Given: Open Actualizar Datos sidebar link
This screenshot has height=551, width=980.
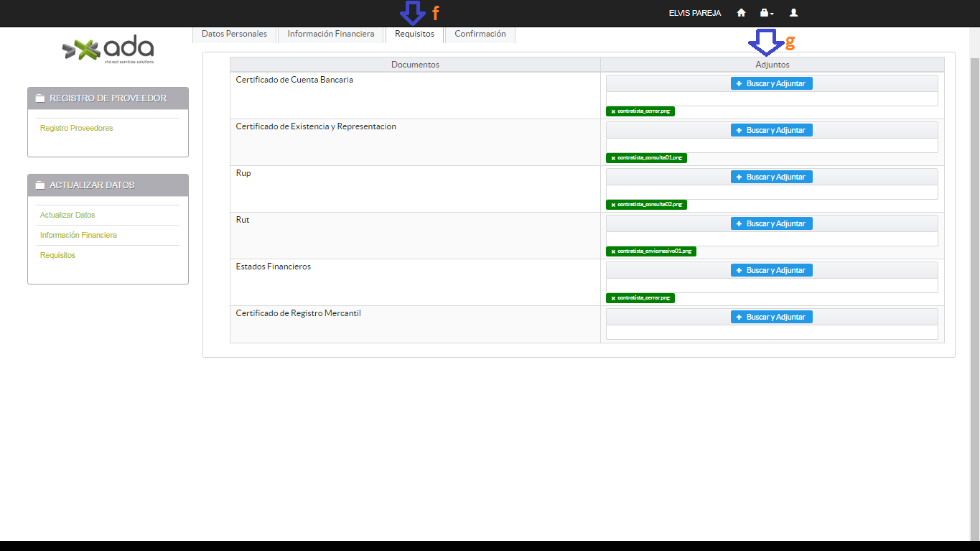Looking at the screenshot, I should point(67,215).
